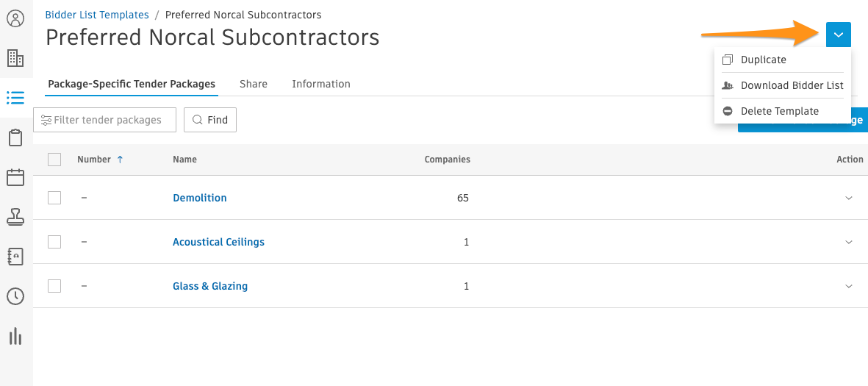This screenshot has width=868, height=386.
Task: Tick the Acoustical Ceilings row checkbox
Action: [54, 242]
